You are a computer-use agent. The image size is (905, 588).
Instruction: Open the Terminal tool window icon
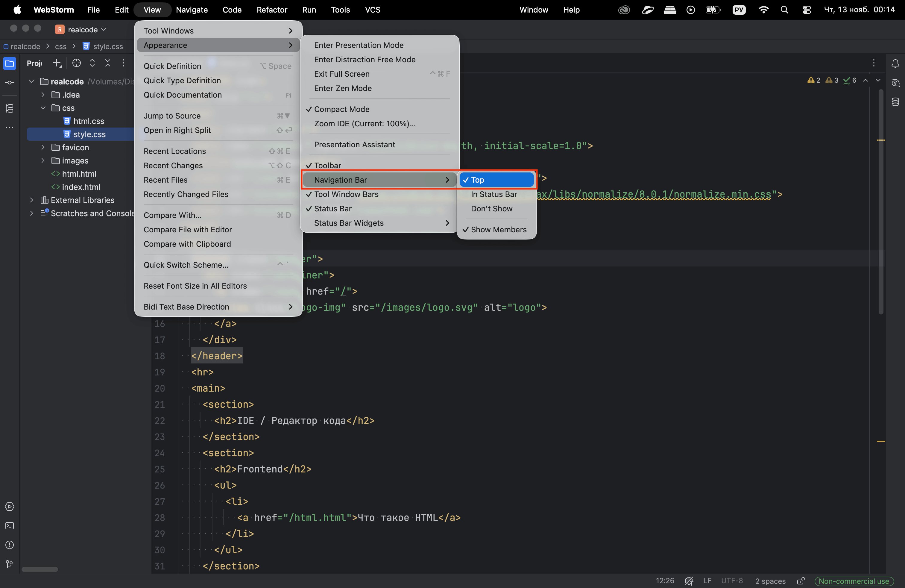pyautogui.click(x=10, y=526)
